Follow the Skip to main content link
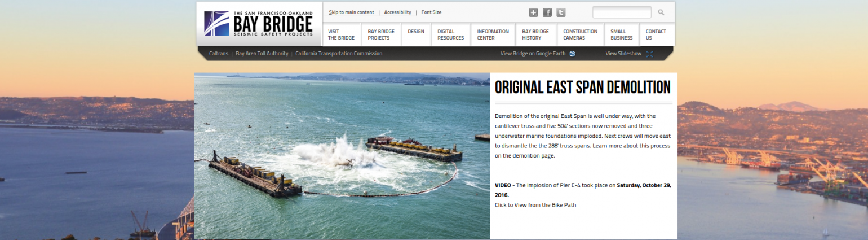868x240 pixels. click(351, 12)
